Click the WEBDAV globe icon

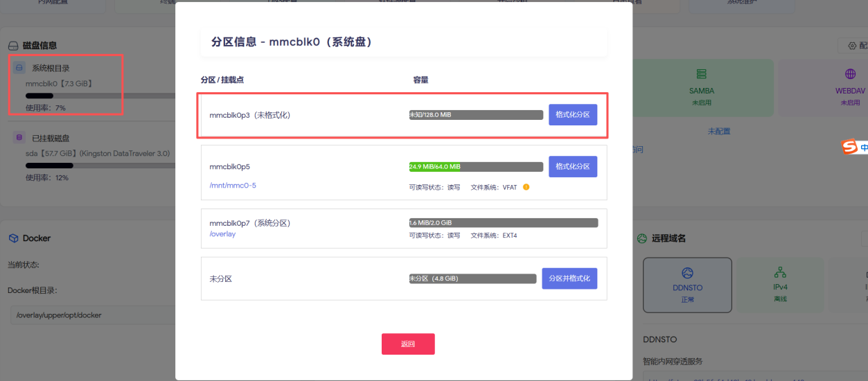850,74
